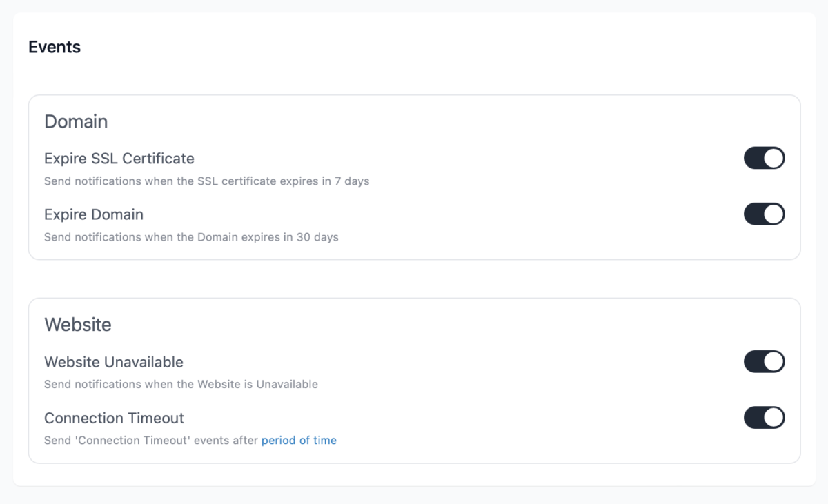Screen dimensions: 828x504
Task: Click the Website is Unavailable description text
Action: (x=181, y=384)
